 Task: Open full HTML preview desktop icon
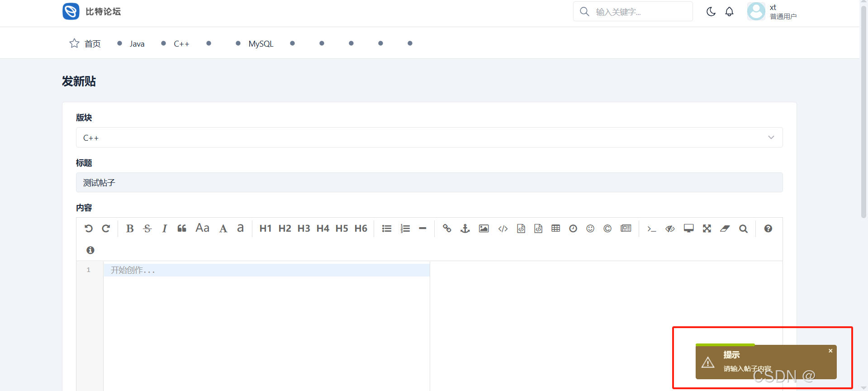point(689,229)
